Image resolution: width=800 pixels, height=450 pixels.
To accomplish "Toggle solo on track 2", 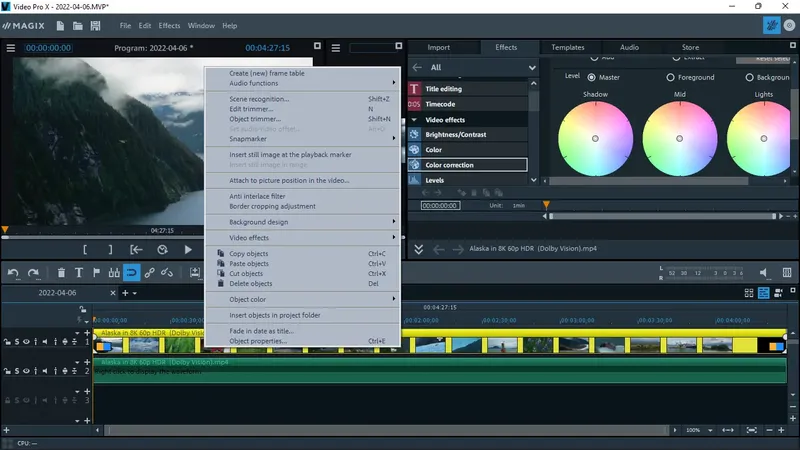I will coord(16,371).
